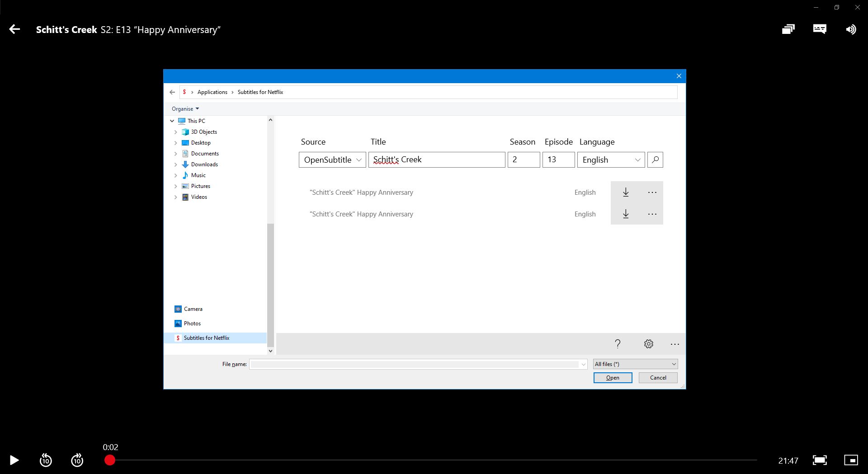Open more options for second subtitle result
This screenshot has width=868, height=474.
pos(652,214)
